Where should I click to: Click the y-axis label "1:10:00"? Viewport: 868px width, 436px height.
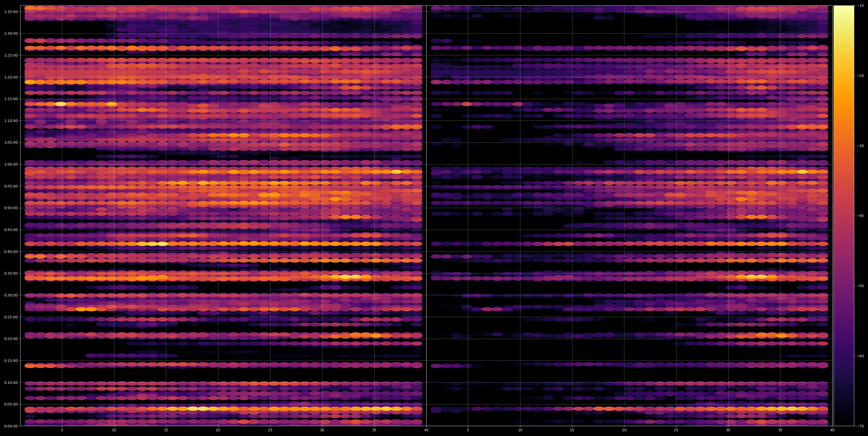click(11, 121)
